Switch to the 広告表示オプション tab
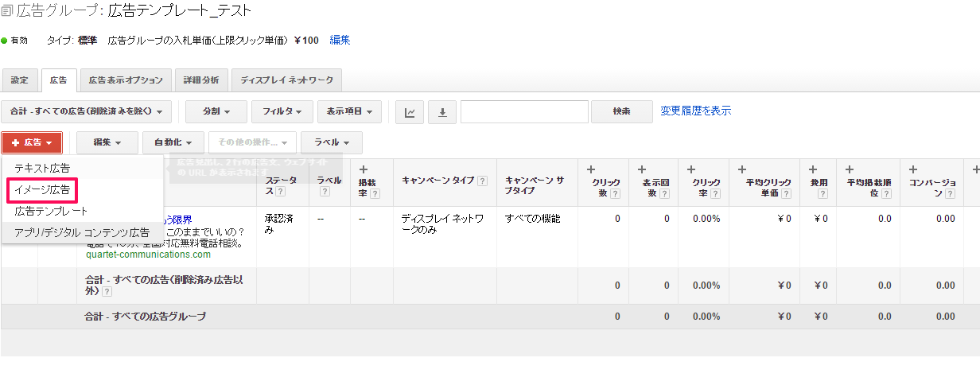Screen dimensions: 980x381 point(125,80)
